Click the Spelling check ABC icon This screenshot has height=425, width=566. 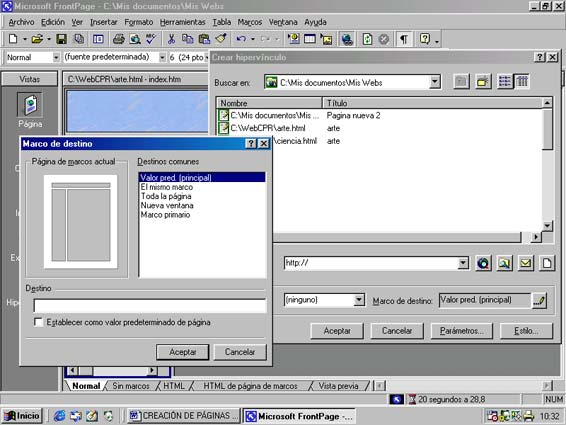click(x=151, y=39)
